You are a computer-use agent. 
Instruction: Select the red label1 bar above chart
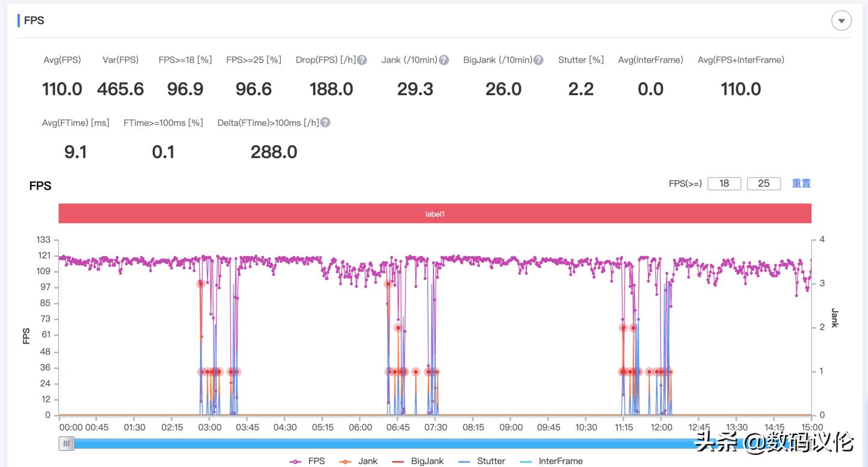point(435,213)
